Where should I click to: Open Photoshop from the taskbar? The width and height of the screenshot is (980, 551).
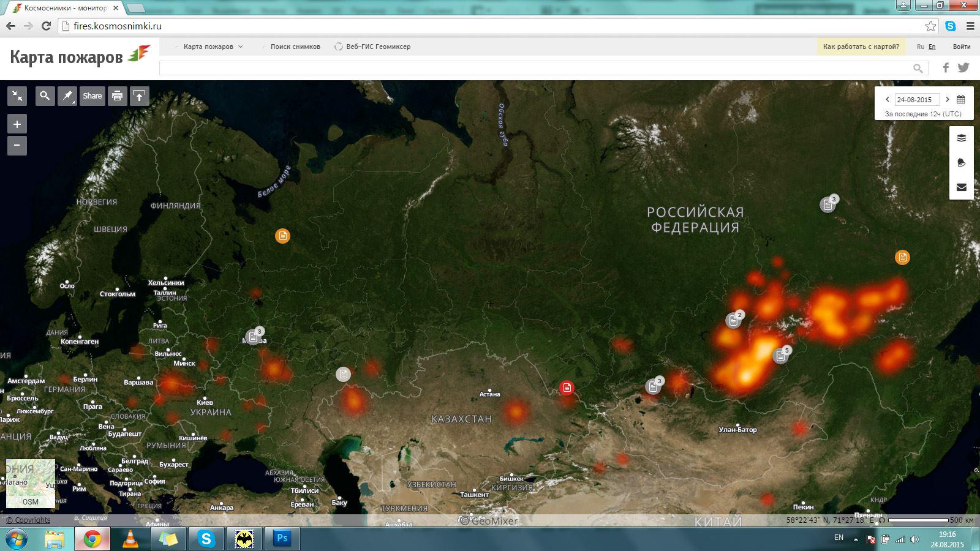[x=282, y=539]
